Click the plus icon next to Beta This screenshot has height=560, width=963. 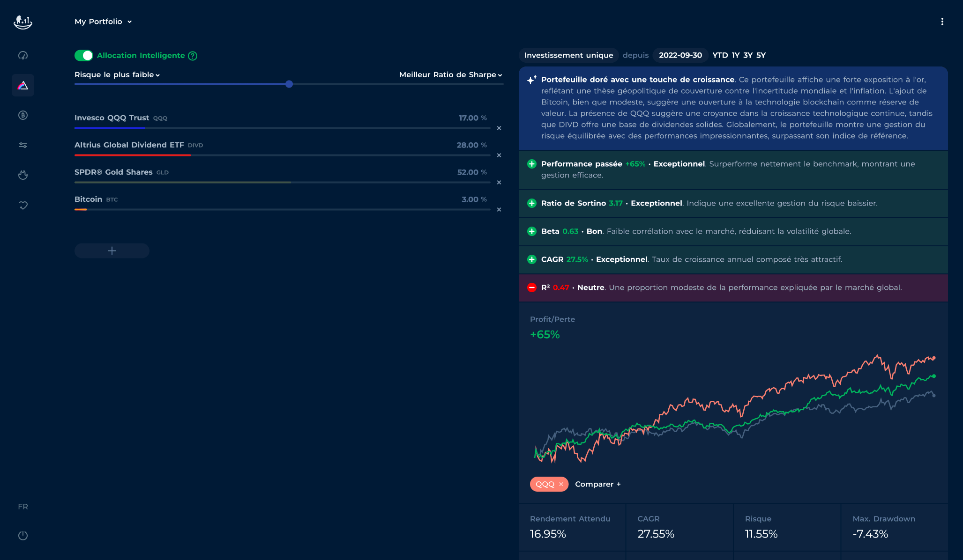(532, 231)
